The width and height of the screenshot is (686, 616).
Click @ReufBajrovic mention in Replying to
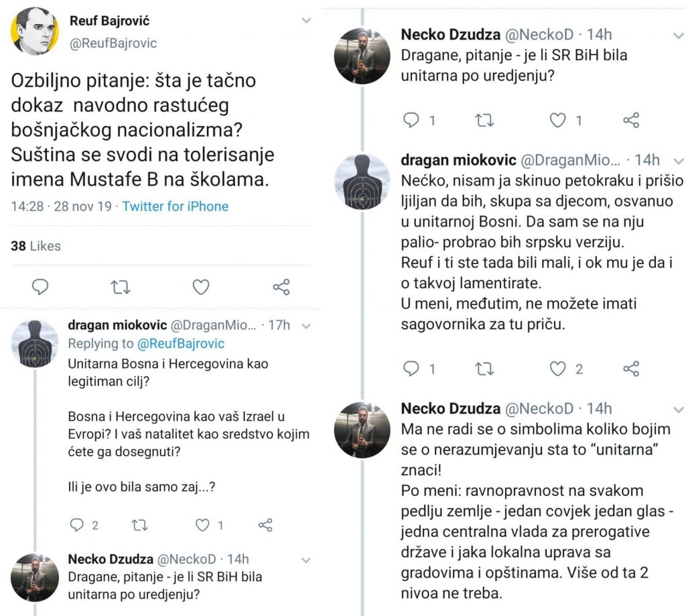tap(181, 344)
